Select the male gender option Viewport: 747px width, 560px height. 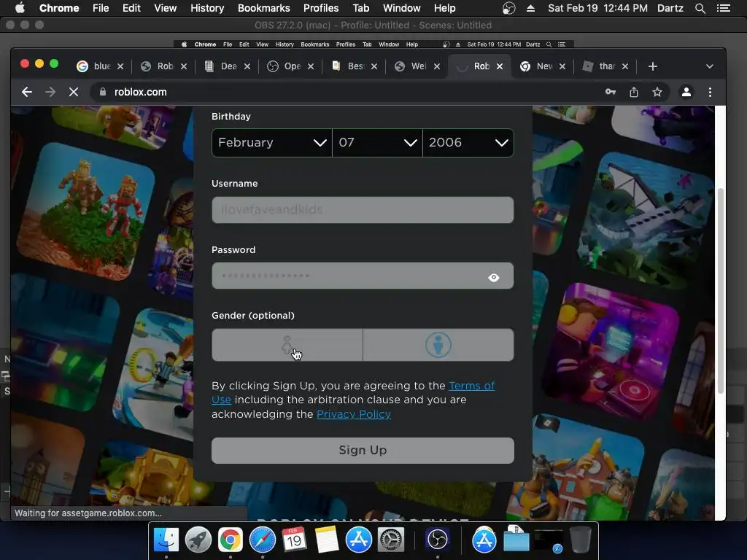tap(438, 345)
